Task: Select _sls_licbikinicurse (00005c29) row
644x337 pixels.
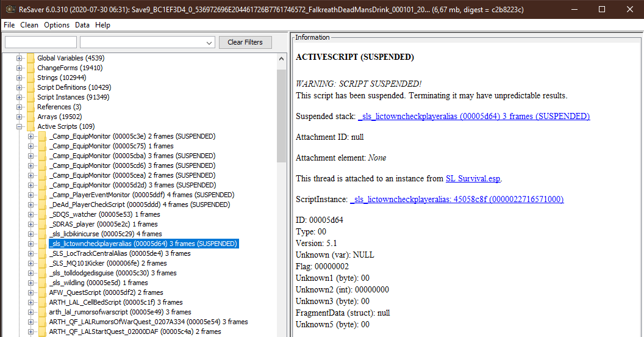Action: tap(106, 234)
